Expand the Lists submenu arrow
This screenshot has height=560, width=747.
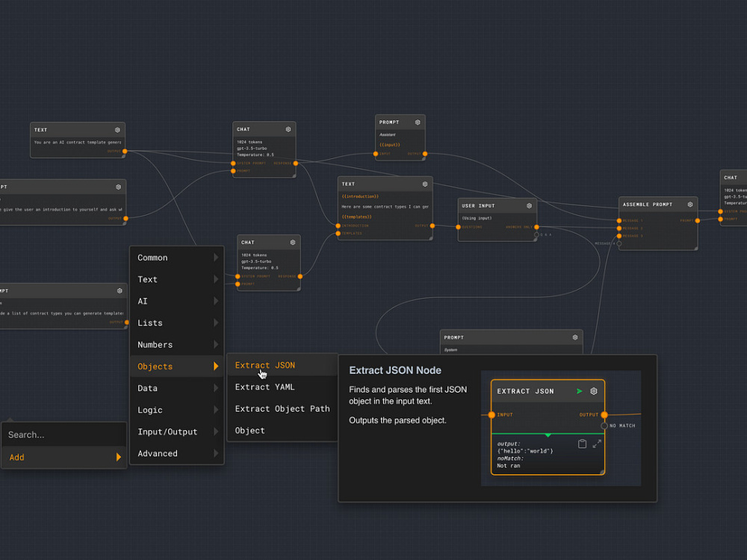click(x=216, y=323)
